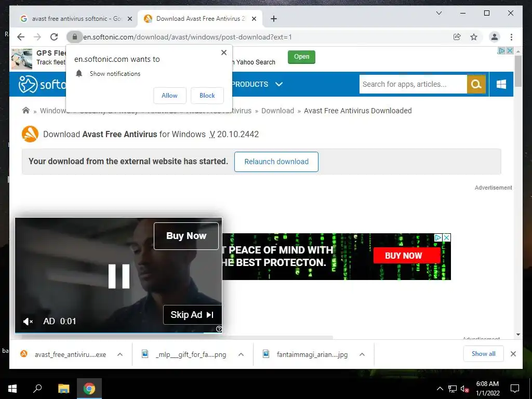Close the matrix banner ad

pos(447,237)
